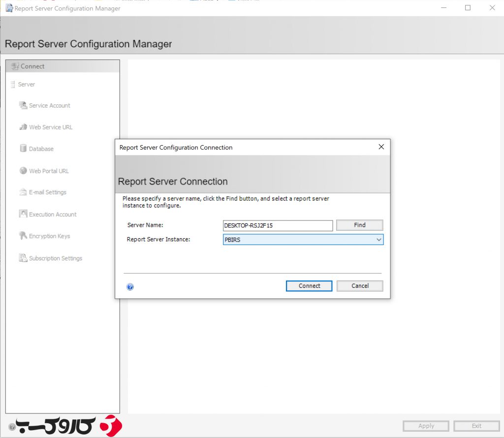
Task: Open the Encryption Keys icon
Action: (x=23, y=236)
